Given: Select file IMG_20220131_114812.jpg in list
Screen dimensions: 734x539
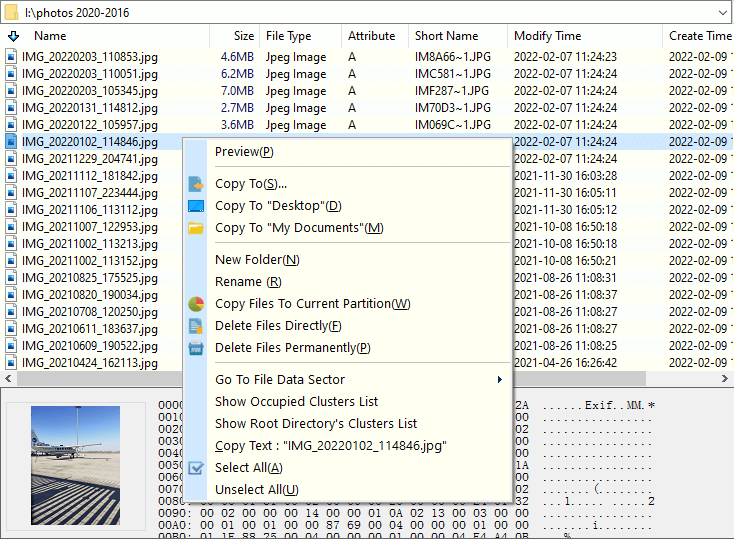Looking at the screenshot, I should (89, 108).
